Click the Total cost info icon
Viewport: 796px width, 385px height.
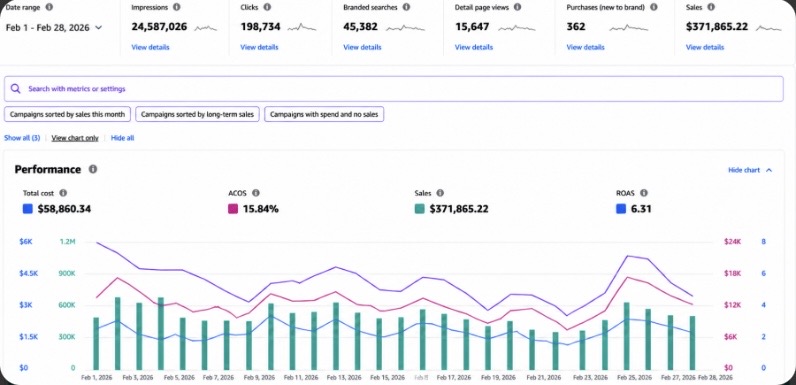coord(63,193)
